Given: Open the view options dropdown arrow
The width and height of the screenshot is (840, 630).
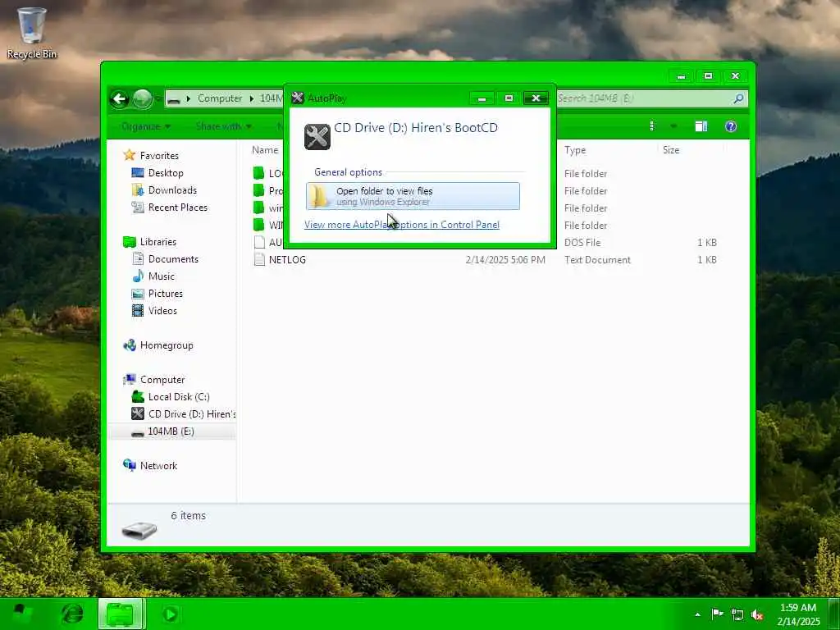Looking at the screenshot, I should point(673,126).
